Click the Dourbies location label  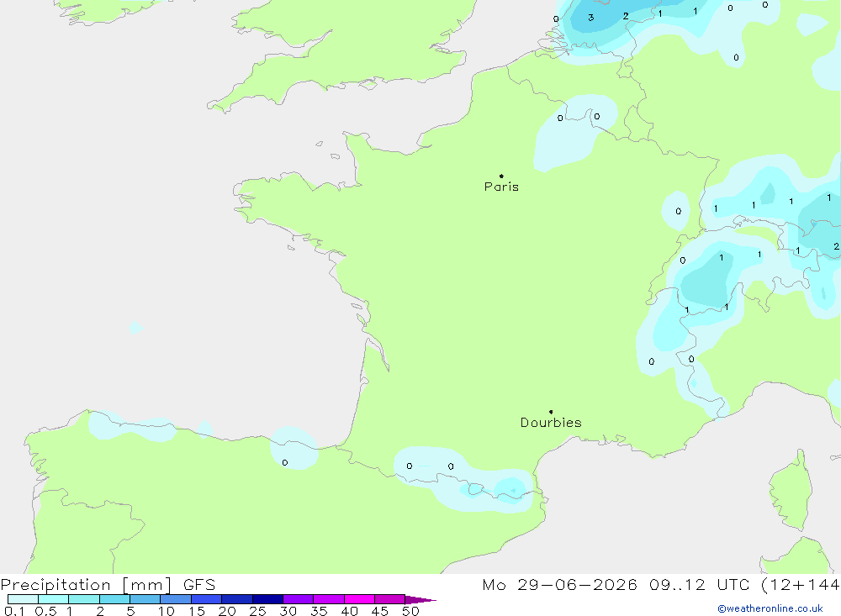551,423
